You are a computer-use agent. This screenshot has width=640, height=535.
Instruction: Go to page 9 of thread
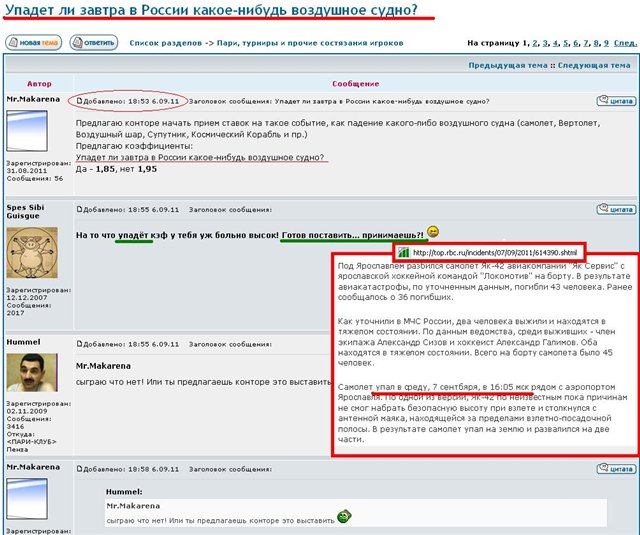606,43
